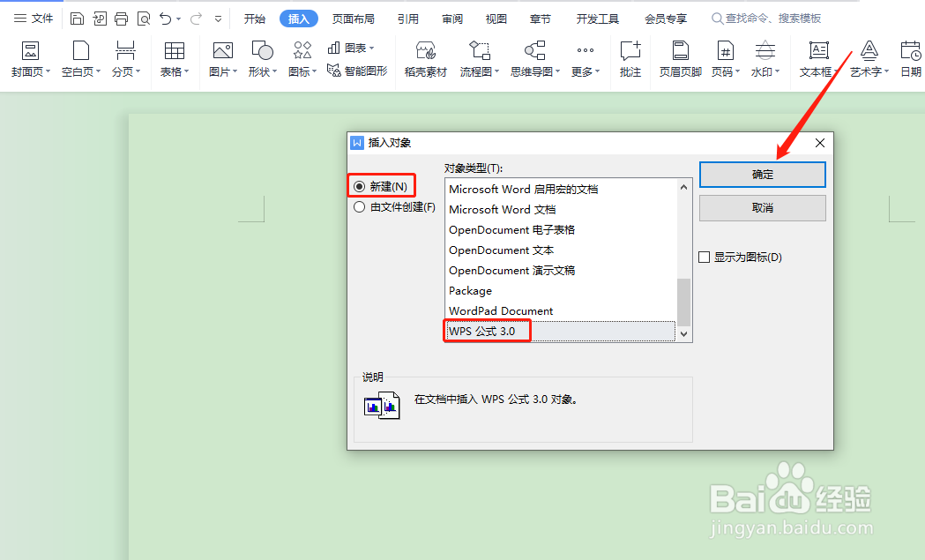Check the 显示为图标(D) checkbox
The height and width of the screenshot is (560, 925).
pyautogui.click(x=704, y=258)
